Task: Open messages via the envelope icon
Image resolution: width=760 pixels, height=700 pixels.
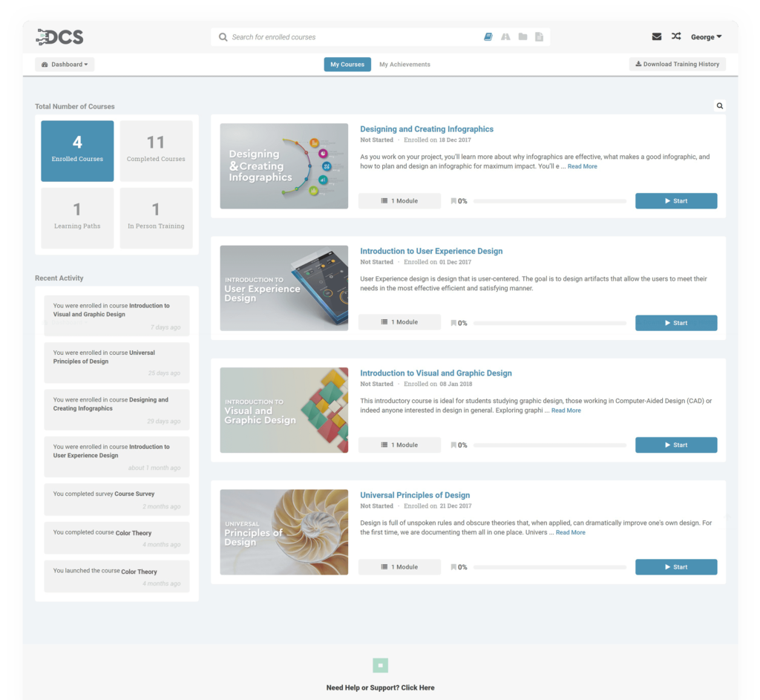Action: (657, 36)
